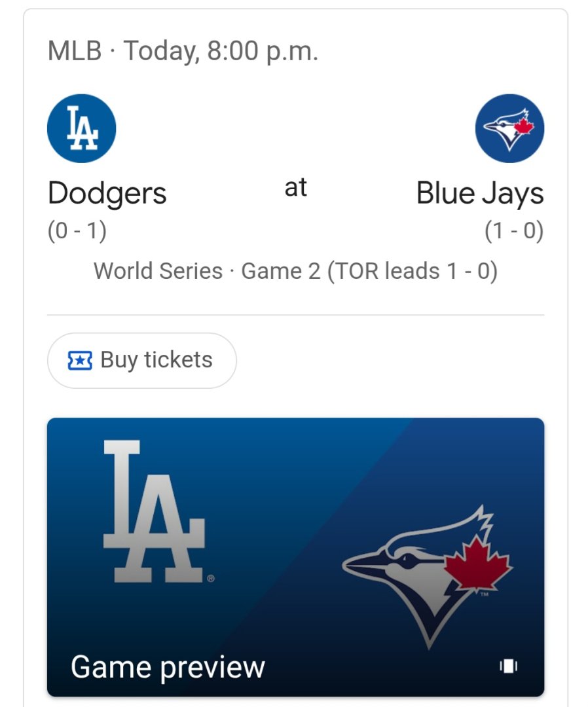Tap the Blue Jays (1 - 0) record

coord(514,232)
